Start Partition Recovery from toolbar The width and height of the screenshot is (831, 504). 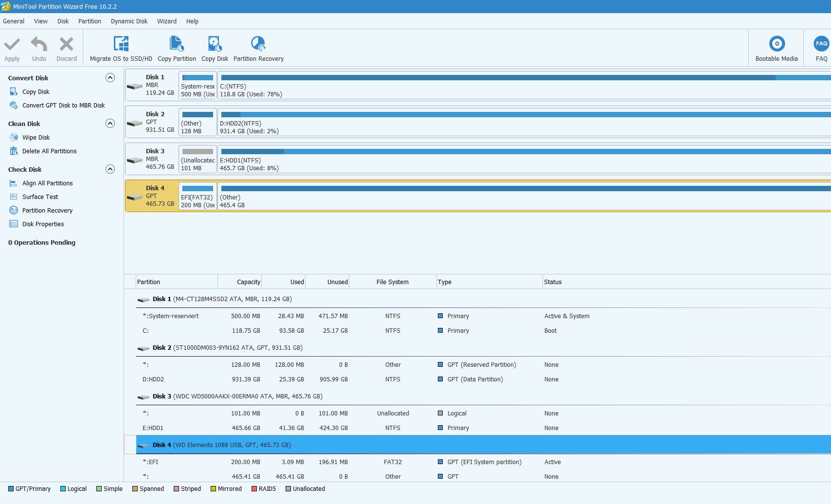pos(258,49)
